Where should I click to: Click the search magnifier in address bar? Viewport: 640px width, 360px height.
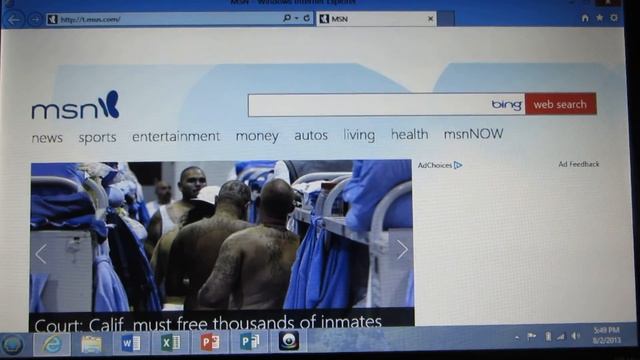click(x=287, y=18)
